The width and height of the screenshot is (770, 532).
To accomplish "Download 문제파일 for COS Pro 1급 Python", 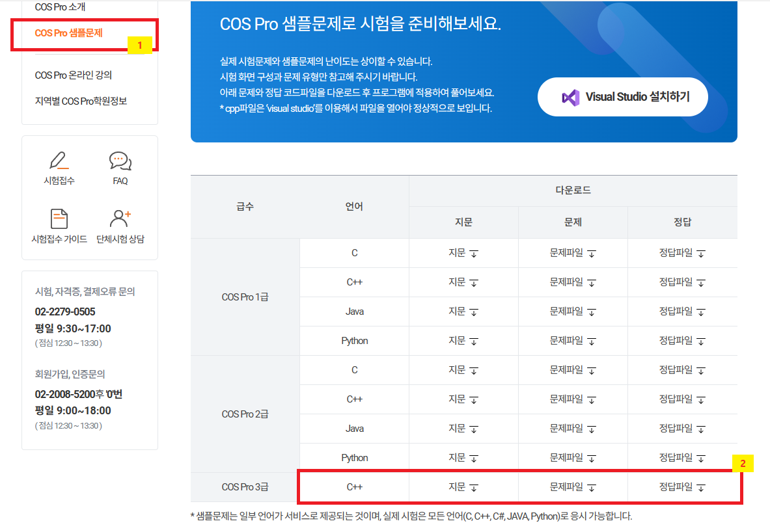I will click(573, 341).
